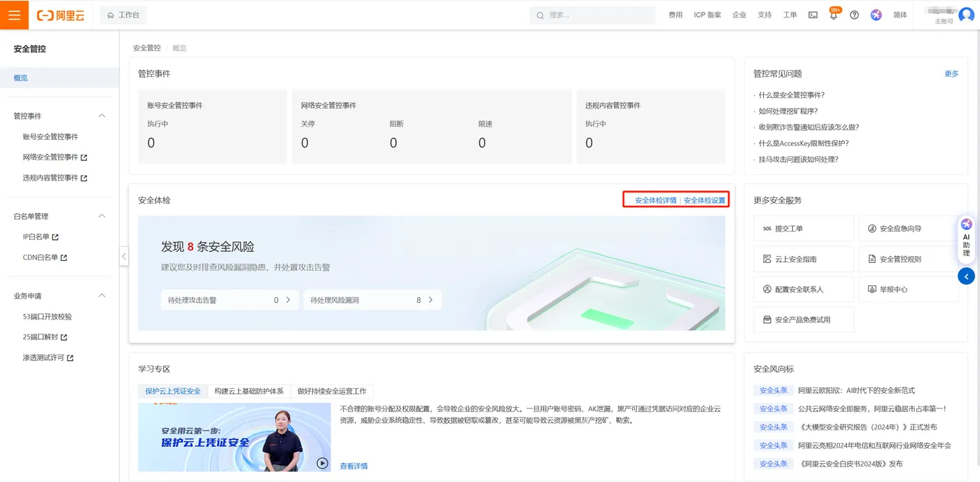This screenshot has width=980, height=482.
Task: Collapse the 业务申请 sidebar group
Action: [x=101, y=296]
